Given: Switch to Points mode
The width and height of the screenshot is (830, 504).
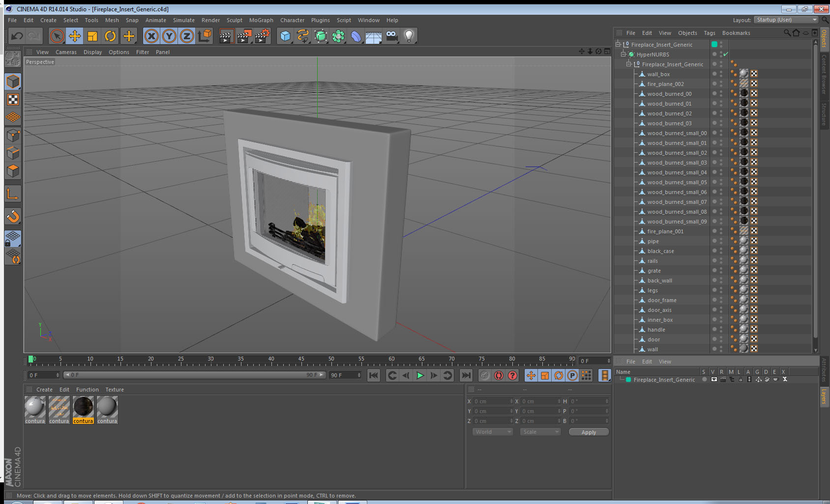Looking at the screenshot, I should pos(13,135).
